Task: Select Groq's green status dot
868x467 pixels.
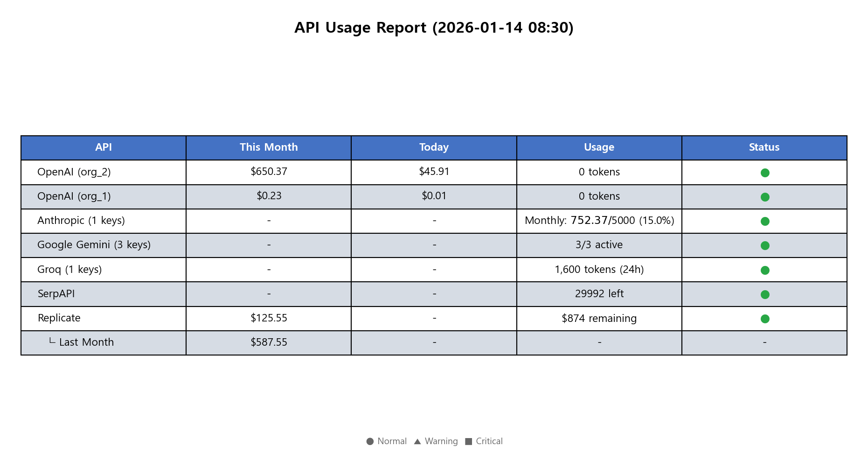Action: pos(765,270)
